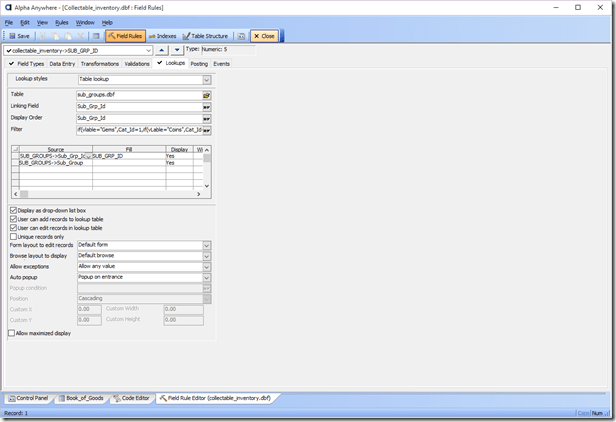This screenshot has height=422, width=616.
Task: Browse for lookup Table file
Action: pos(206,95)
